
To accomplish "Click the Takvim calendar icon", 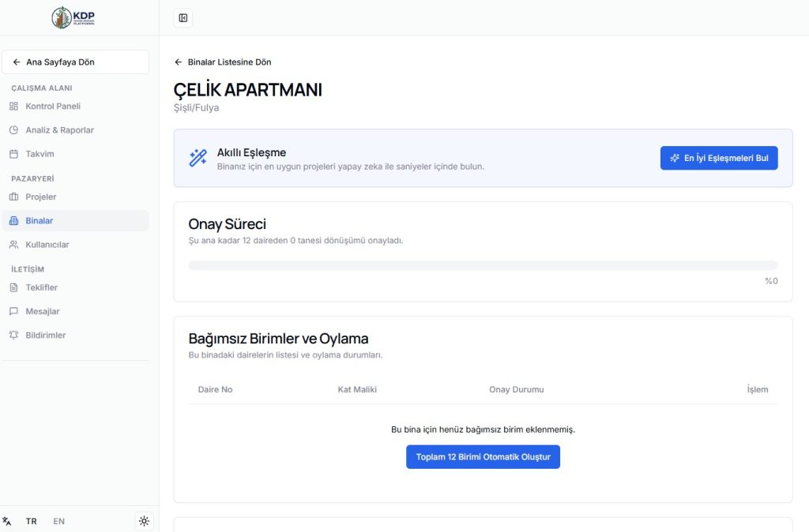I will pos(13,154).
